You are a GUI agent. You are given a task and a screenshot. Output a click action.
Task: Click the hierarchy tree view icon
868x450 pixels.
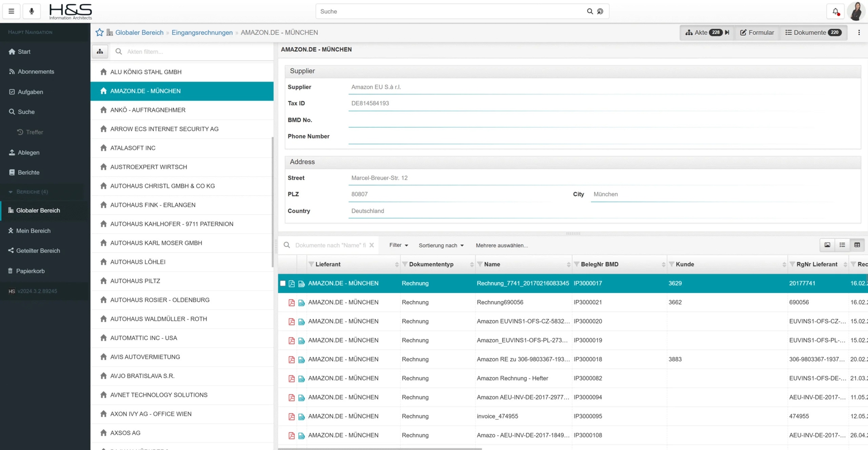pos(100,52)
